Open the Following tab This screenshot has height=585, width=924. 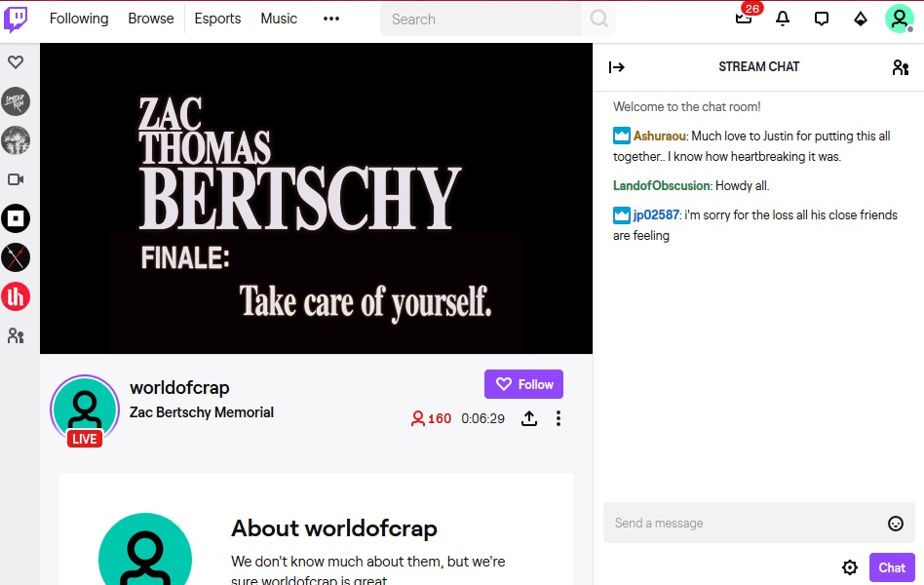pos(79,19)
